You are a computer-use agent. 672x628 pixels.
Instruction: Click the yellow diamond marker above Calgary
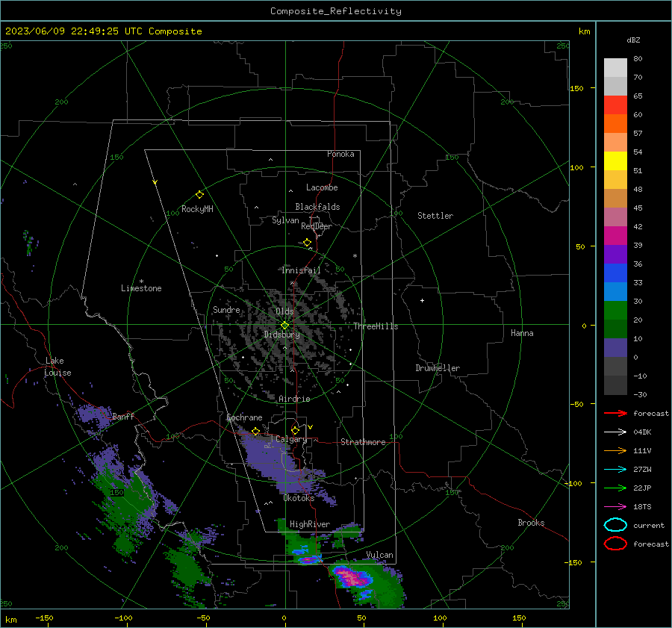[295, 430]
